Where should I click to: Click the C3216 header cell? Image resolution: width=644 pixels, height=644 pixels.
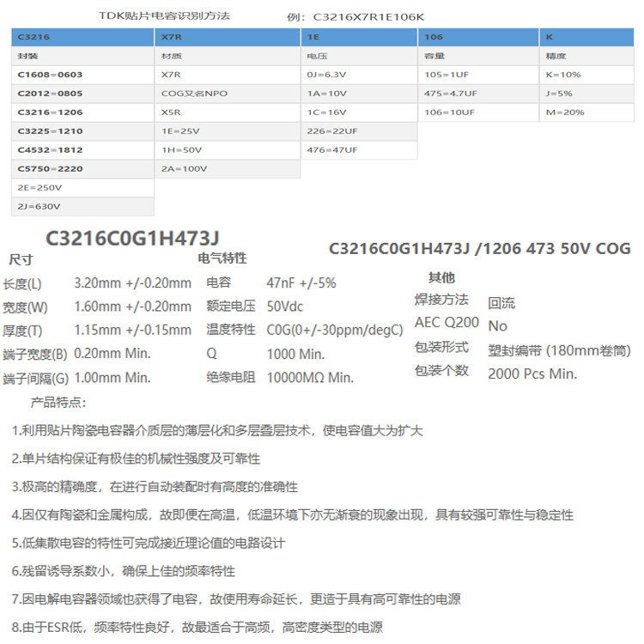point(82,37)
